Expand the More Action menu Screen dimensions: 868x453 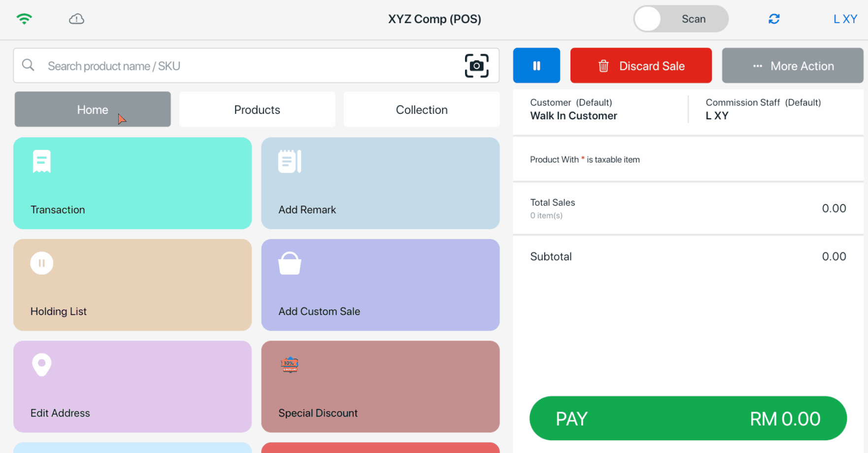point(792,66)
